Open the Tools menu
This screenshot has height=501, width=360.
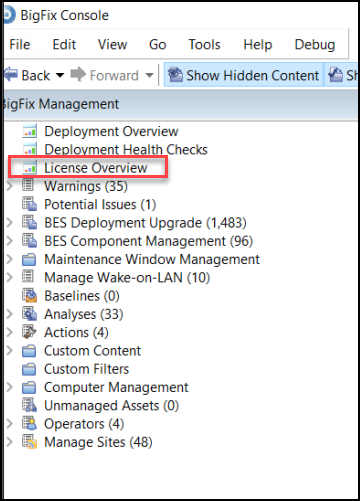[x=204, y=44]
